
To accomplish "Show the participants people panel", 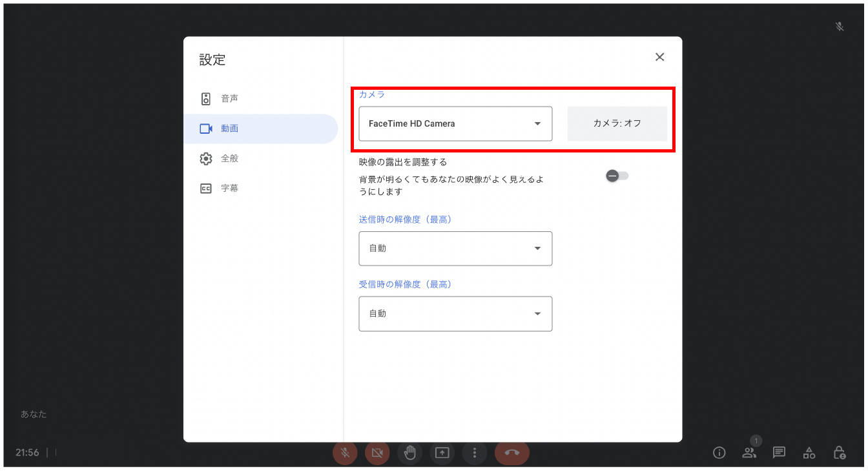I will coord(749,453).
